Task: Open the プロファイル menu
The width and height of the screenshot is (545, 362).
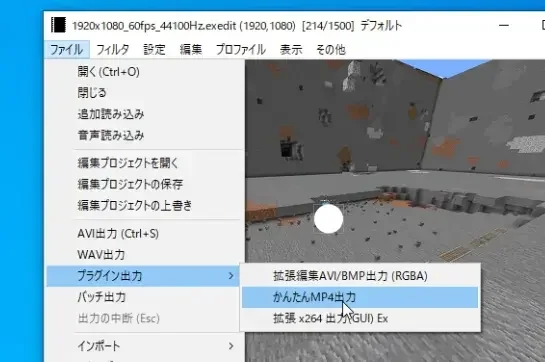Action: coord(241,49)
